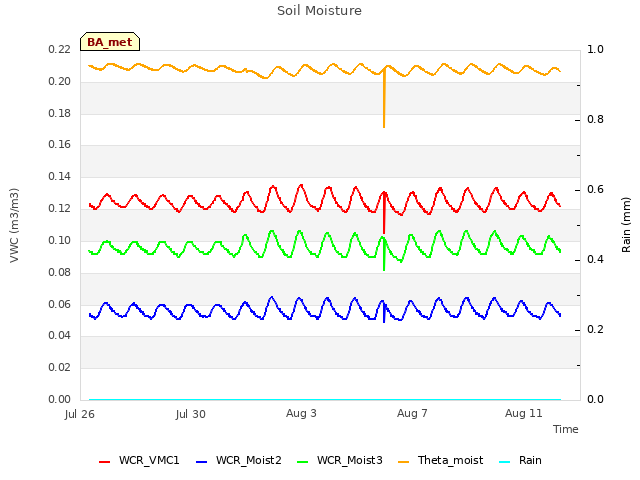Click the orange Theta_moist legend color marker
This screenshot has width=640, height=480.
(404, 462)
